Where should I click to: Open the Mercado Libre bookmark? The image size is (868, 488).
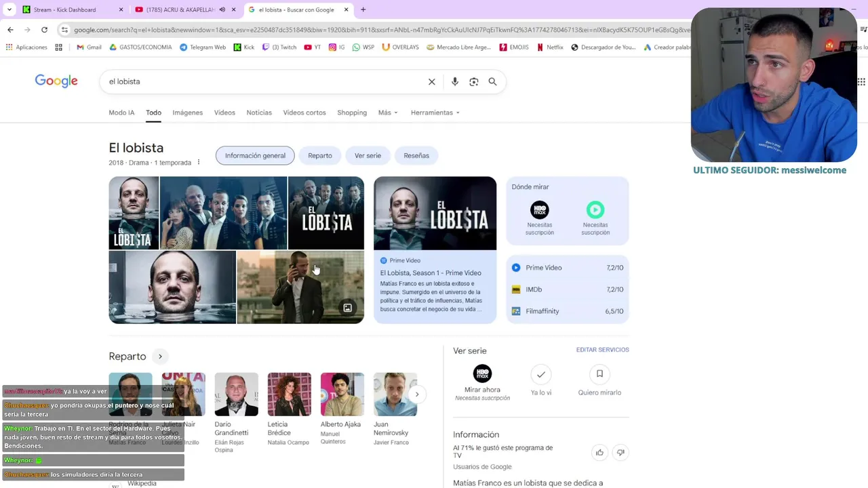click(458, 47)
